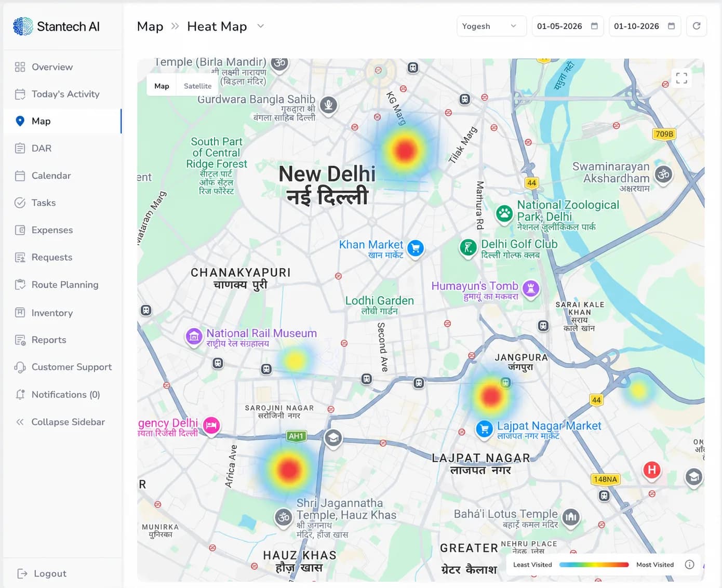Click the Delhi Golf Club pin

468,248
